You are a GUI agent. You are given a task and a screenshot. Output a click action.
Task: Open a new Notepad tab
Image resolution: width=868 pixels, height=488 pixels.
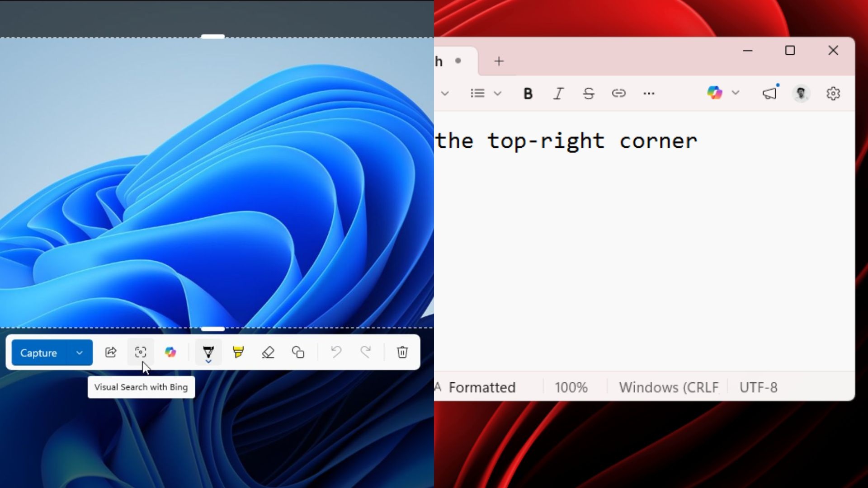tap(498, 61)
